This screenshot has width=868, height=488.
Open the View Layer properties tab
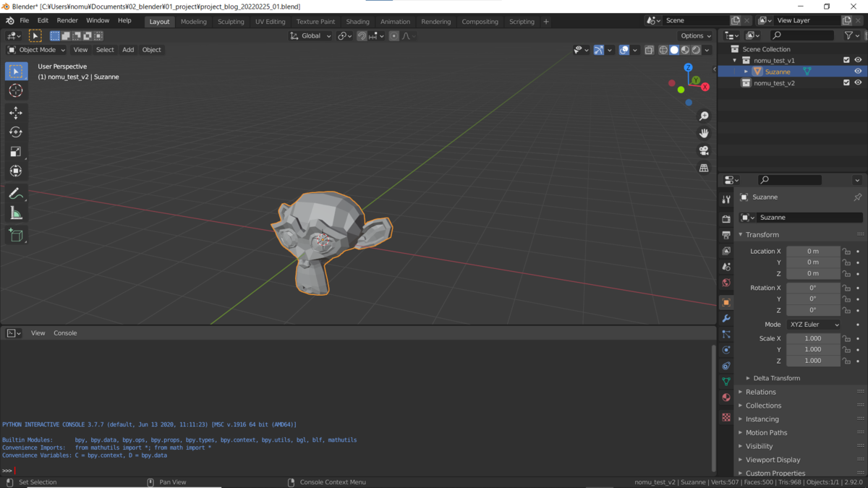coord(726,251)
